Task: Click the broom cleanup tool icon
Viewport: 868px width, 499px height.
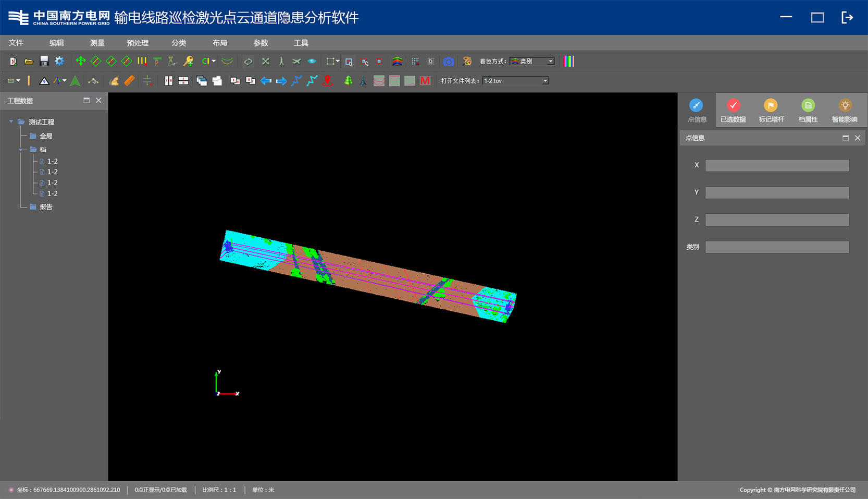Action: (x=114, y=81)
